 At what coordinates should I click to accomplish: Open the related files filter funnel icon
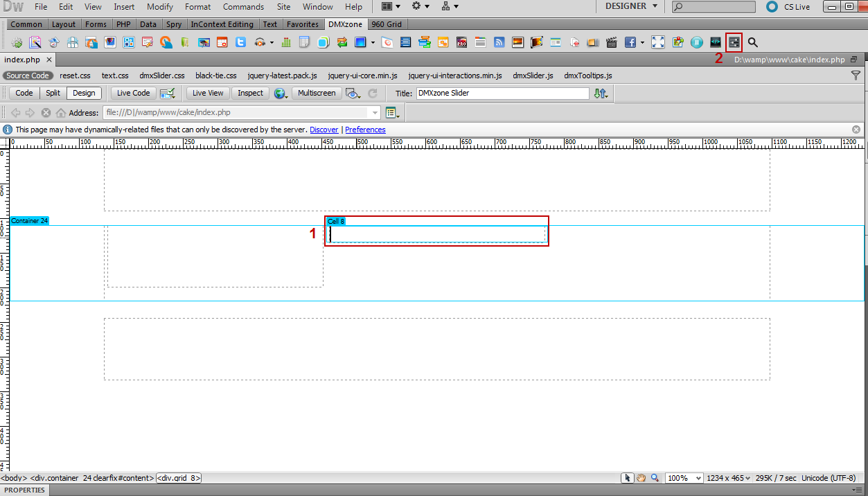click(x=856, y=76)
